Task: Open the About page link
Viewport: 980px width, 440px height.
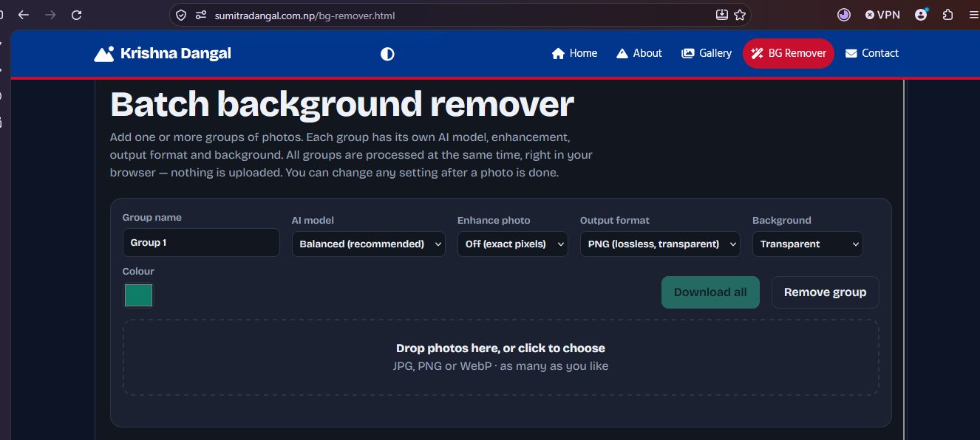Action: click(x=639, y=53)
